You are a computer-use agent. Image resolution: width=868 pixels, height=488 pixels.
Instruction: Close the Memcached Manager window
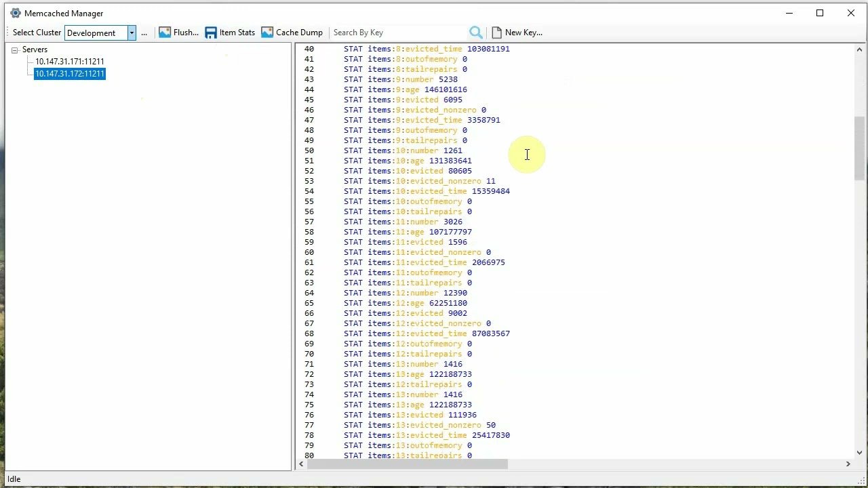pyautogui.click(x=851, y=13)
